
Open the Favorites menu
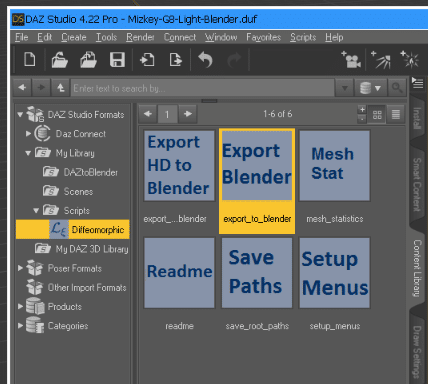pos(263,37)
